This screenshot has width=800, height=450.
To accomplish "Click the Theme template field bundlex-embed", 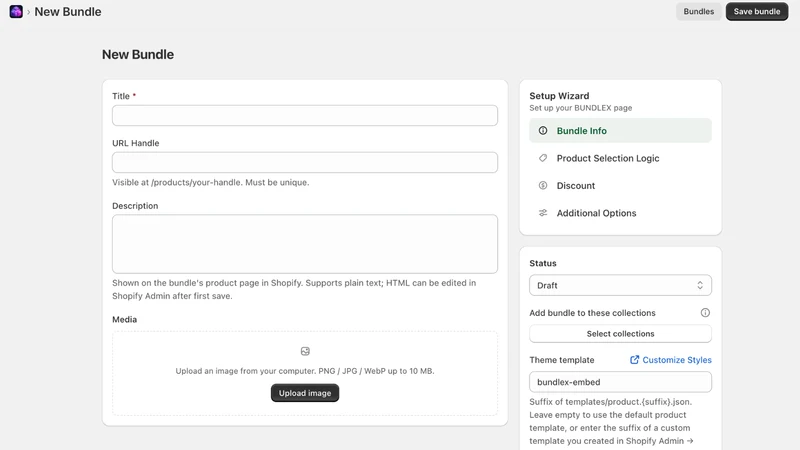I will pyautogui.click(x=620, y=382).
